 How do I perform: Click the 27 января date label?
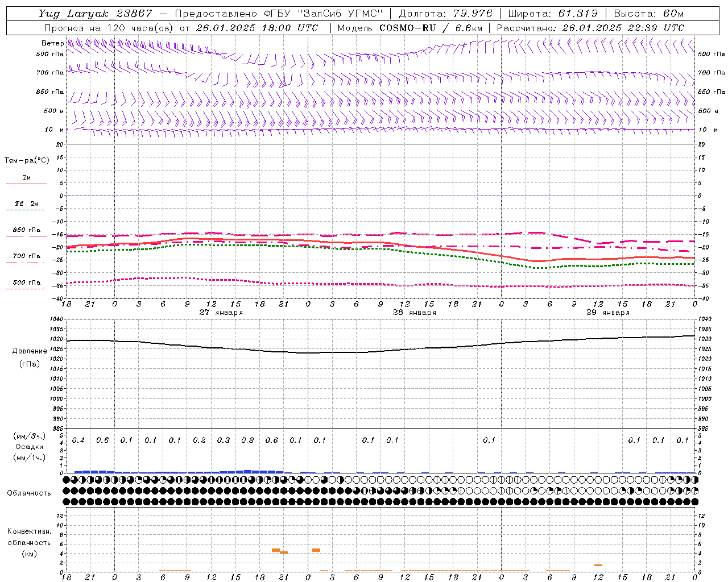click(x=221, y=313)
